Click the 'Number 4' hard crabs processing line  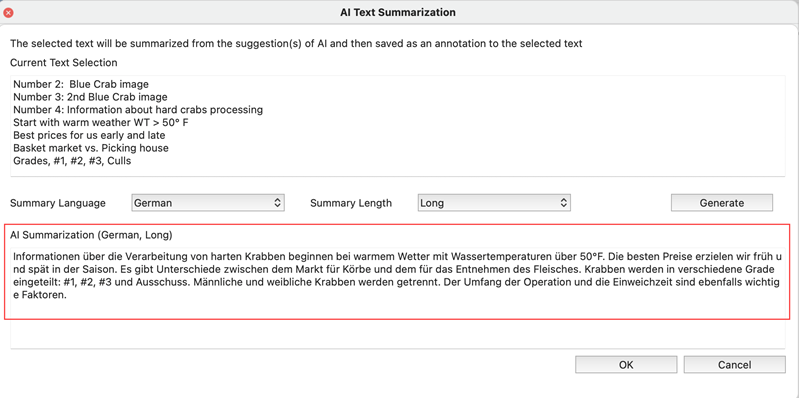[x=138, y=110]
